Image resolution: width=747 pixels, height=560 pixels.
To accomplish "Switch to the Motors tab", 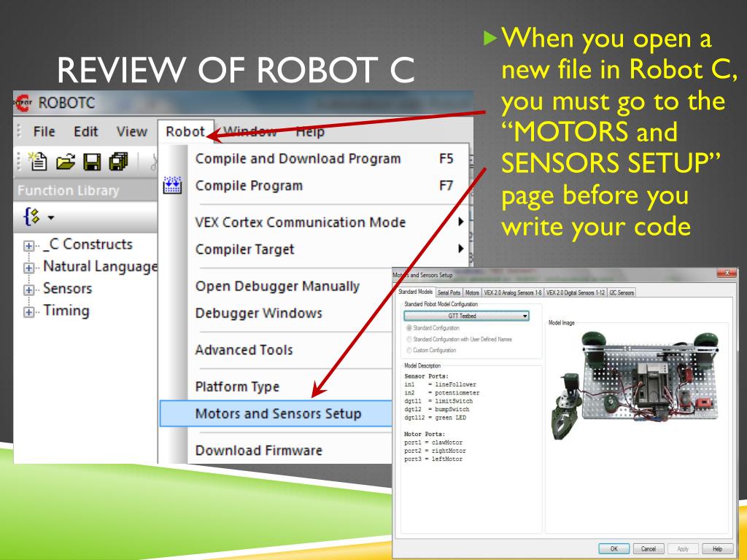I will tap(472, 293).
